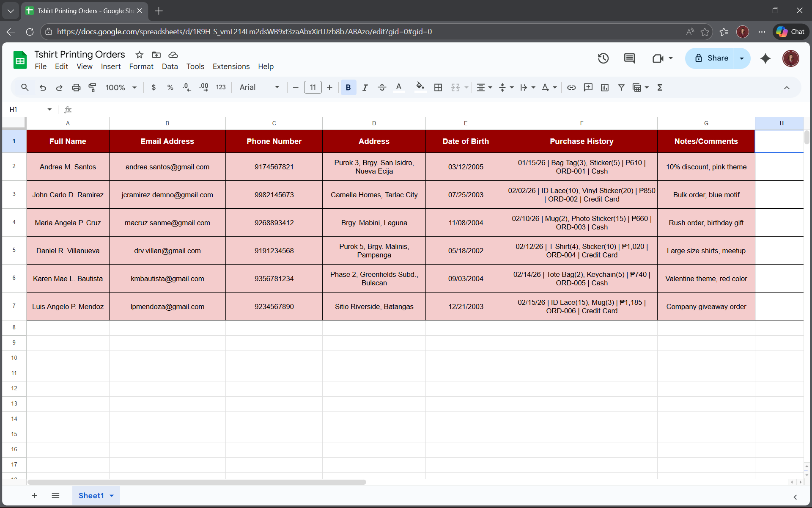Image resolution: width=812 pixels, height=508 pixels.
Task: Toggle strikethrough formatting
Action: pyautogui.click(x=382, y=88)
